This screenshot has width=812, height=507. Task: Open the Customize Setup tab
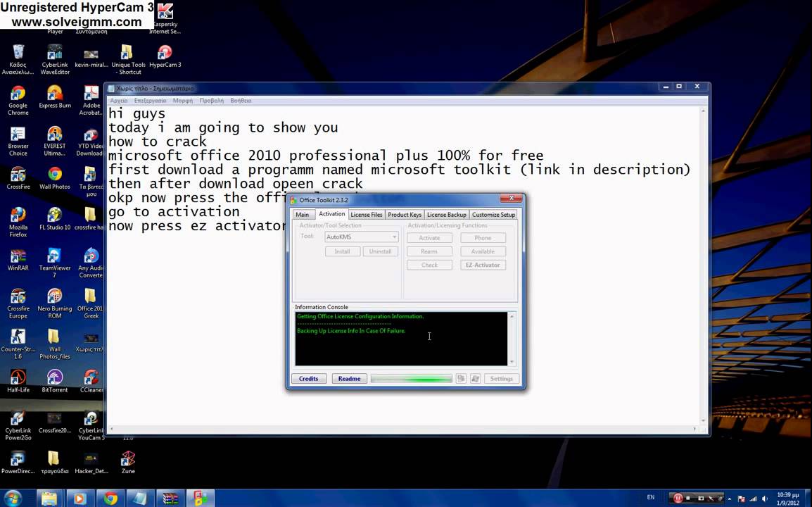[x=493, y=215]
